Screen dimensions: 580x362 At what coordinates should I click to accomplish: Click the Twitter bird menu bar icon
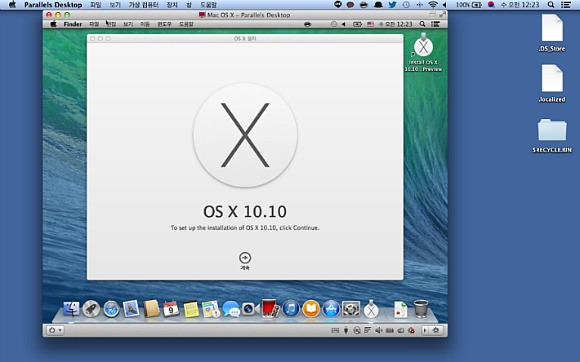(x=392, y=5)
